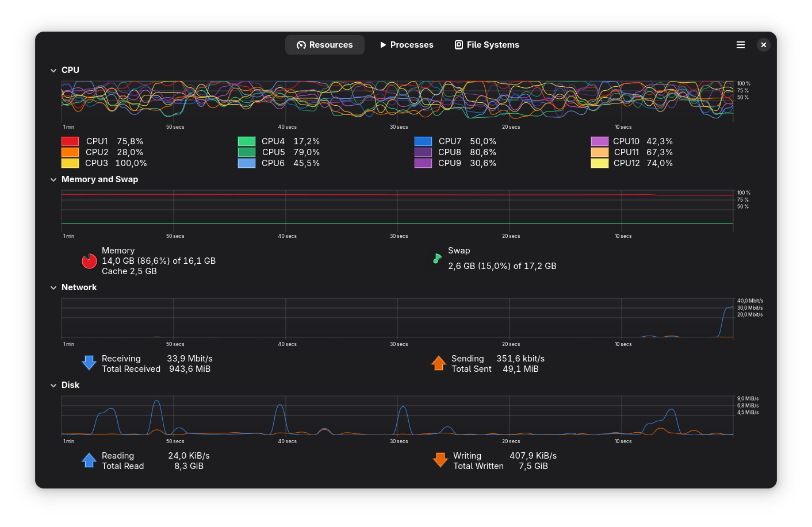
Task: Collapse the Memory and Swap section
Action: click(53, 179)
